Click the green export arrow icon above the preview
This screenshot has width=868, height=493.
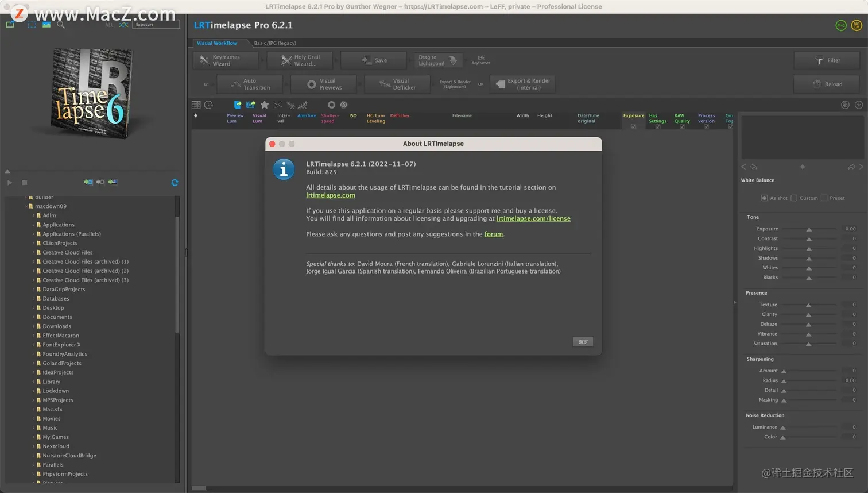(10, 25)
